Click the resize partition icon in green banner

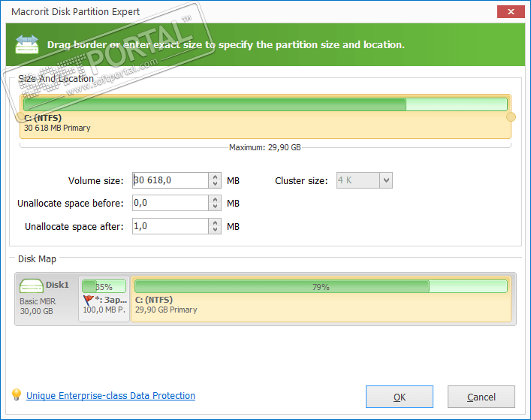[x=27, y=45]
